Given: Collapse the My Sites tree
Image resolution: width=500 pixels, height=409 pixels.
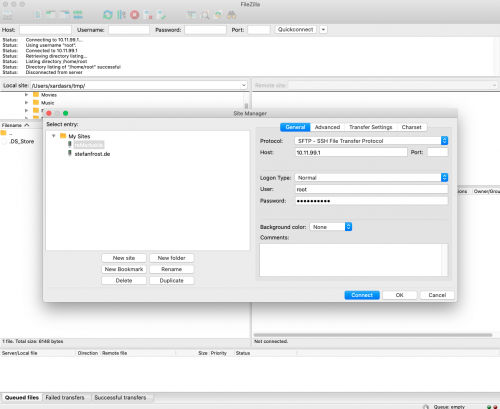Looking at the screenshot, I should coord(53,136).
